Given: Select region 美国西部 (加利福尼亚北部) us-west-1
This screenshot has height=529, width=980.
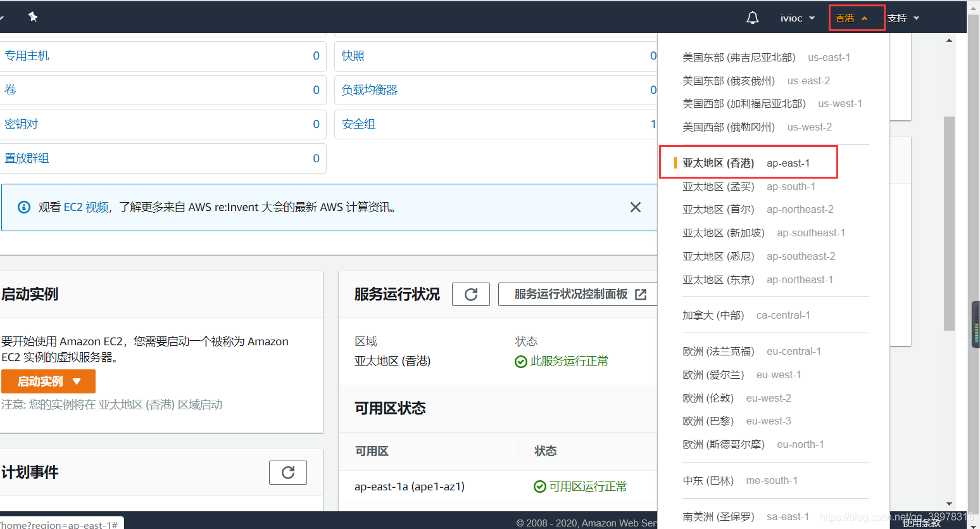Looking at the screenshot, I should click(x=772, y=103).
